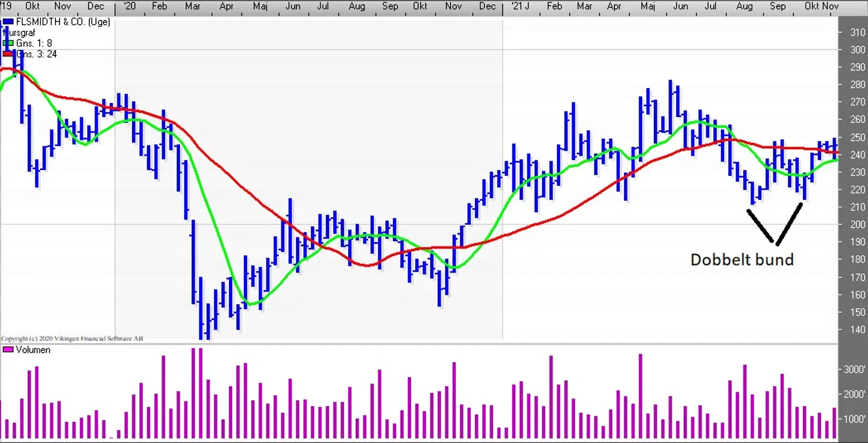Click the 140 price level on right axis
Viewport: 868px width, 443px height.
[857, 330]
